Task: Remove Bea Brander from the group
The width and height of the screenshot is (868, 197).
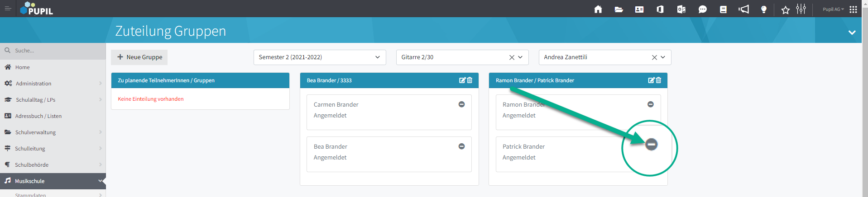Action: pyautogui.click(x=461, y=146)
